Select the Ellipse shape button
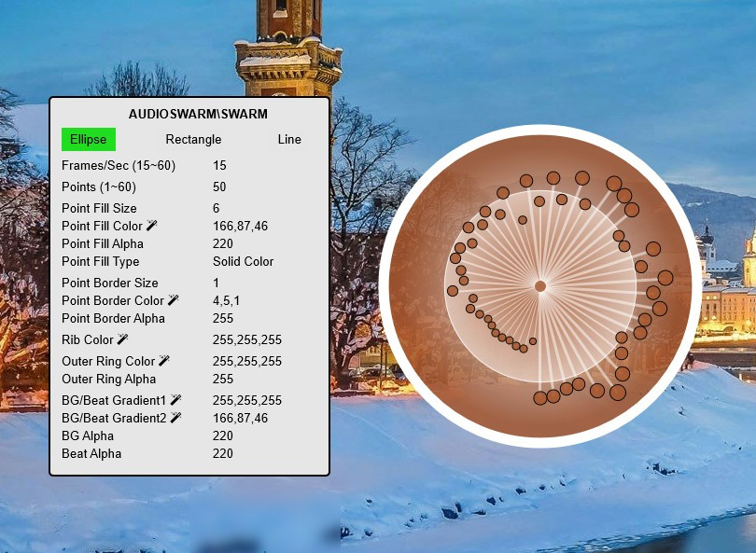The image size is (756, 553). point(89,139)
